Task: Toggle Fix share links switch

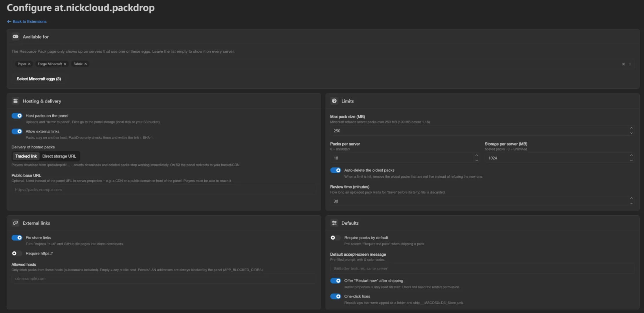Action: point(17,238)
